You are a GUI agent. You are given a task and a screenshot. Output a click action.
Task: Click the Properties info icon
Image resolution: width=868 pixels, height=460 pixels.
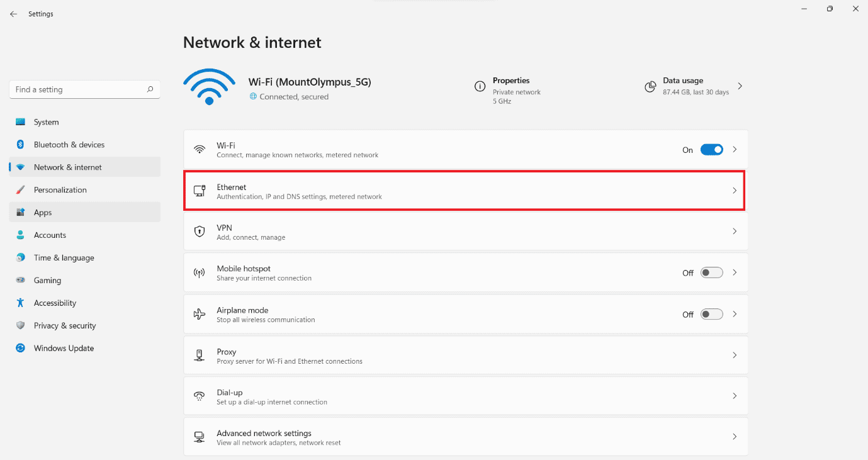(480, 86)
